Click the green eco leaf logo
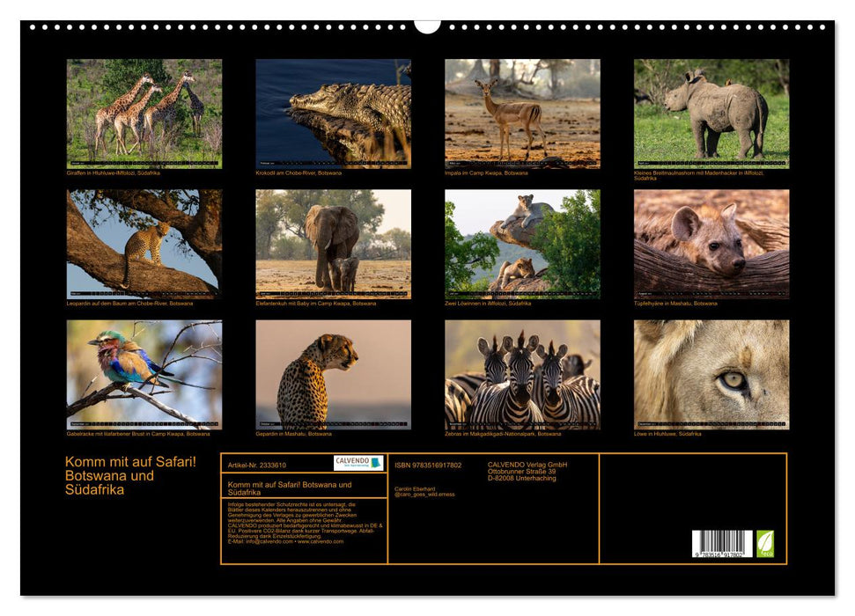This screenshot has height=616, width=855. [765, 544]
